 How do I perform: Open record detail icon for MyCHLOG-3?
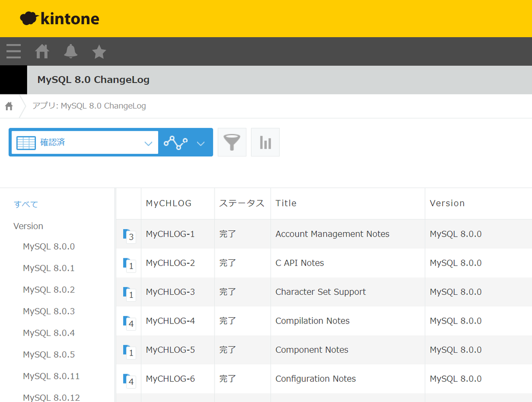129,293
